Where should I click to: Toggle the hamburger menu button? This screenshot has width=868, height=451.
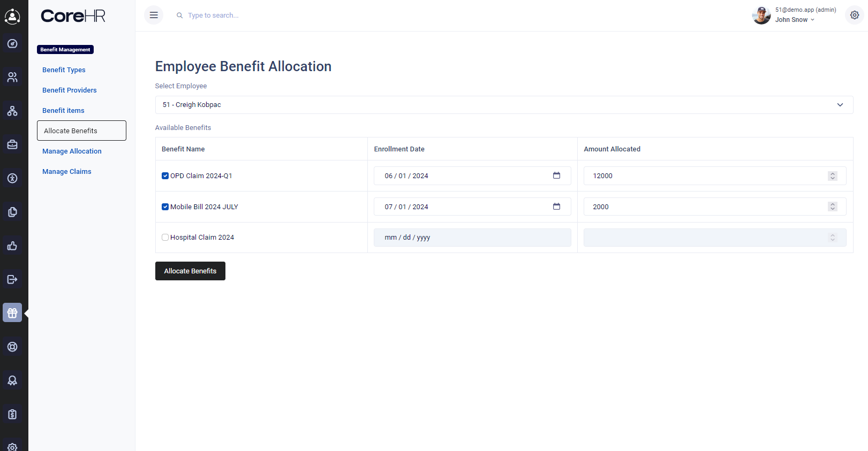(154, 15)
